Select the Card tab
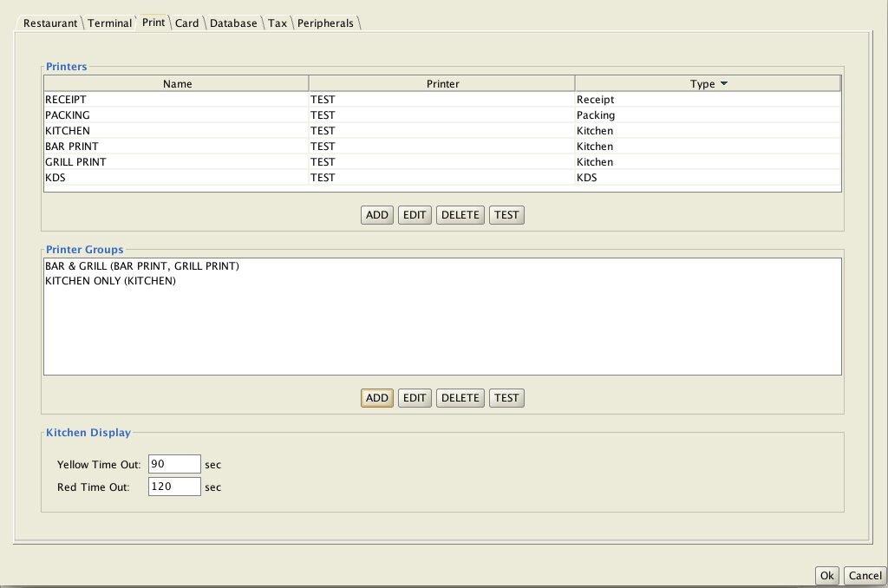The image size is (888, 588). coord(186,23)
